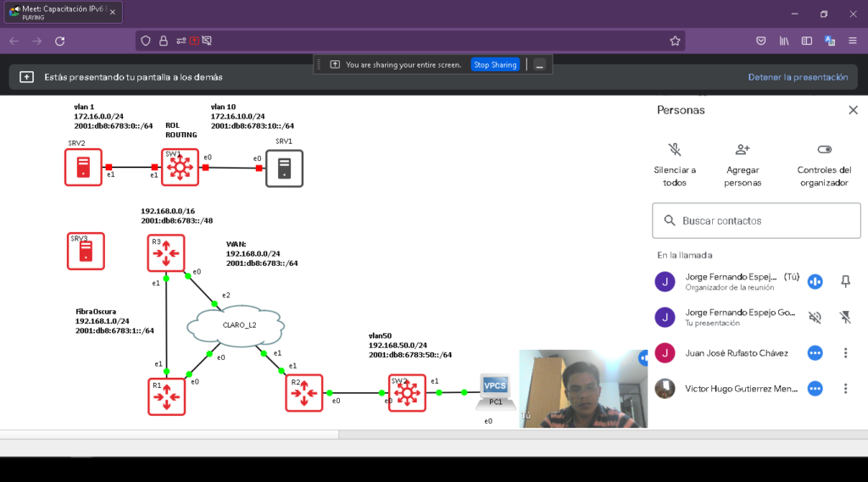Viewport: 868px width, 482px height.
Task: Reload the page with browser refresh icon
Action: (x=59, y=41)
